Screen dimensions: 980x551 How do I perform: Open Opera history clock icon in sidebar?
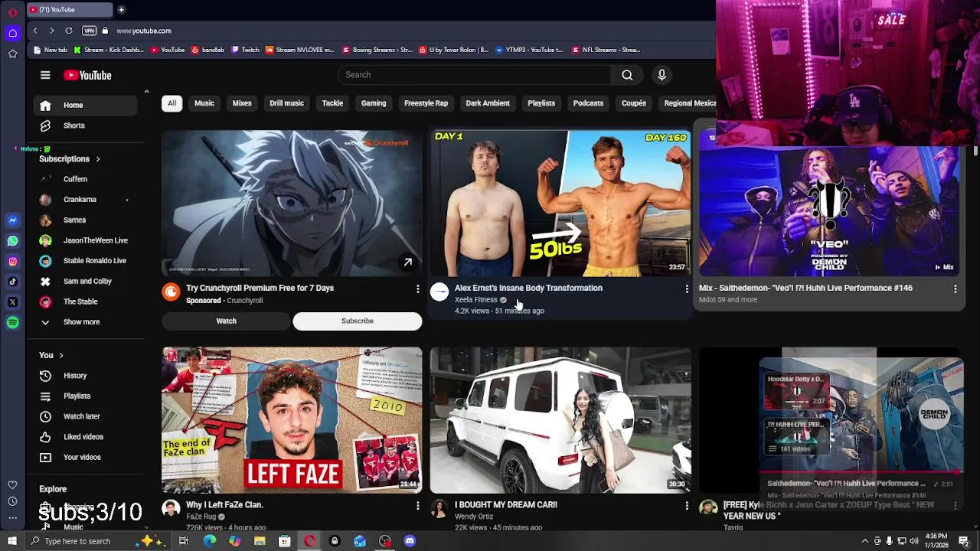click(x=12, y=501)
